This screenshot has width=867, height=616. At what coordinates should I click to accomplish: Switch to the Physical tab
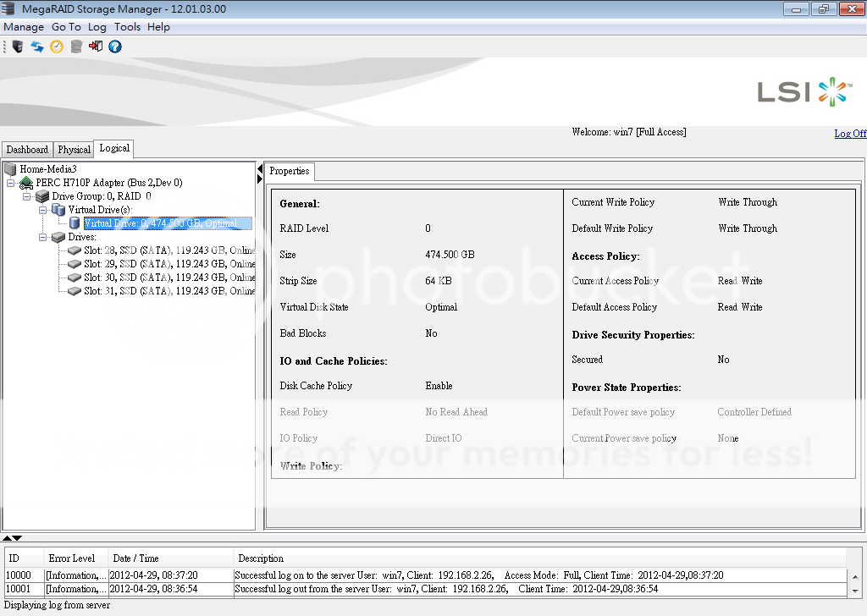tap(75, 150)
